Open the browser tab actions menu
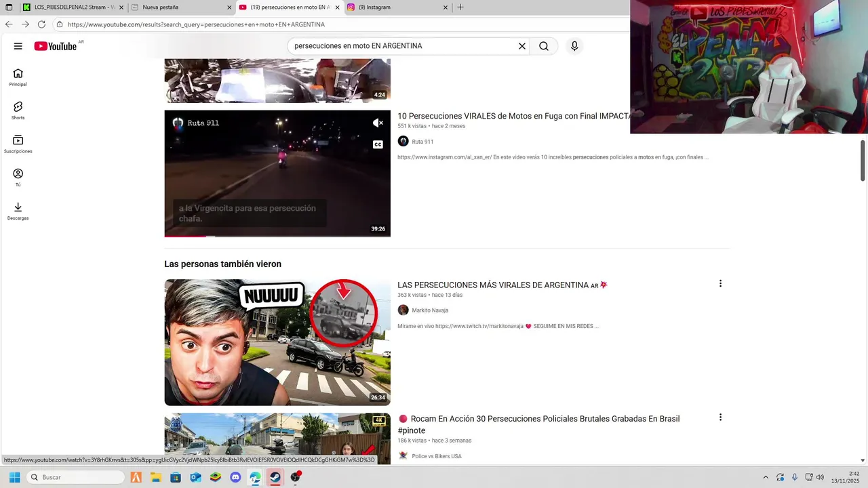The height and width of the screenshot is (488, 868). click(x=9, y=7)
